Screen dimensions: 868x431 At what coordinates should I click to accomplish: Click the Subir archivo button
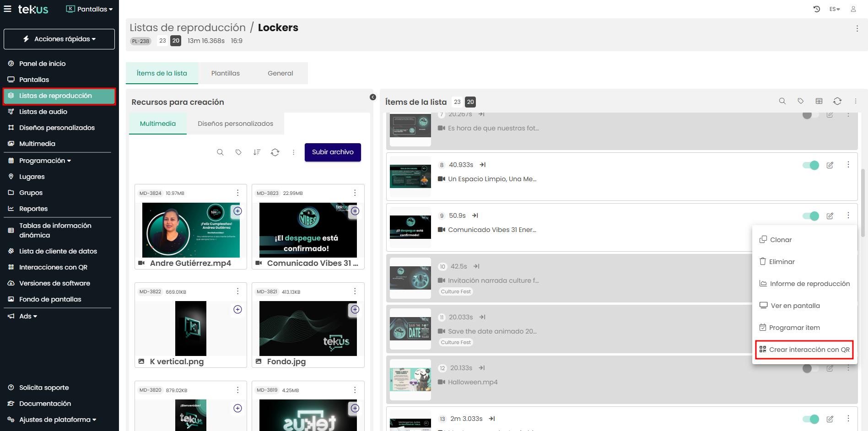click(333, 152)
